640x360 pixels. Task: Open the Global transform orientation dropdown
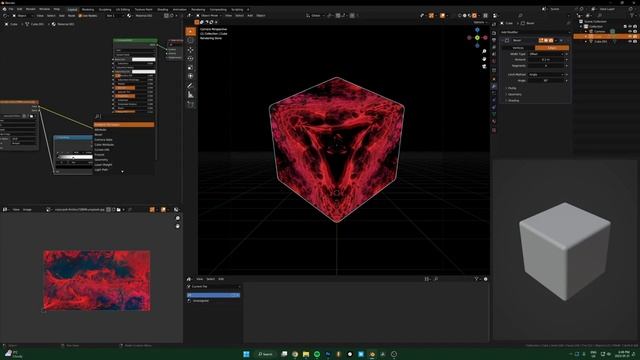point(316,16)
